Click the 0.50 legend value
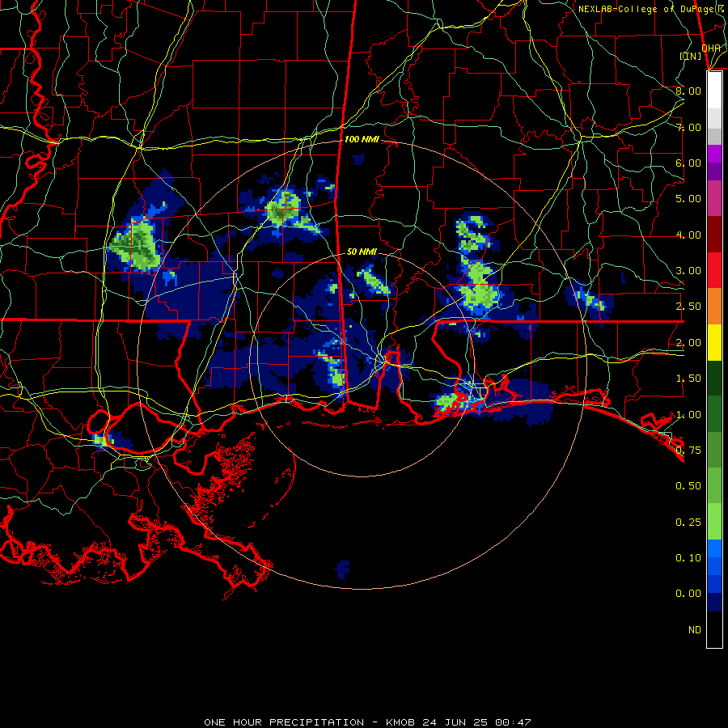The width and height of the screenshot is (728, 728). click(688, 486)
